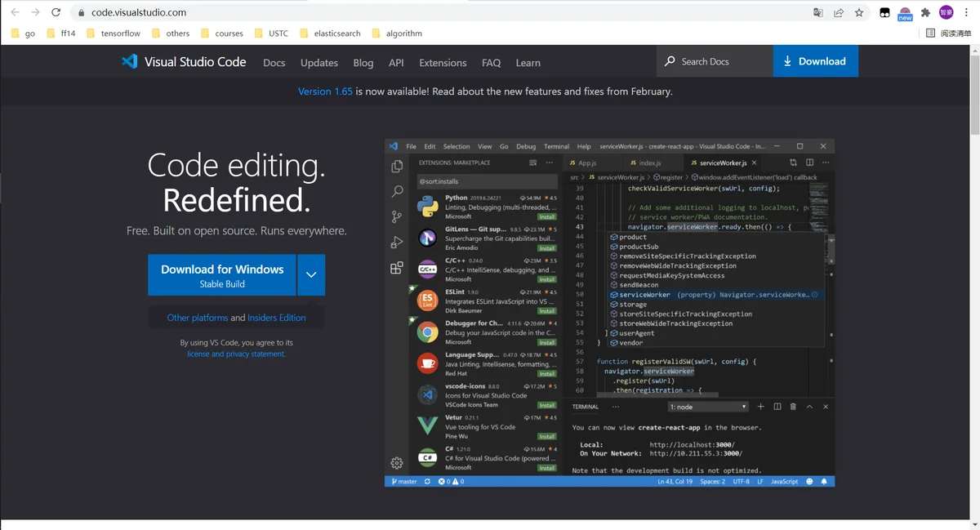Open the extension with the "new" badge

pos(905,14)
